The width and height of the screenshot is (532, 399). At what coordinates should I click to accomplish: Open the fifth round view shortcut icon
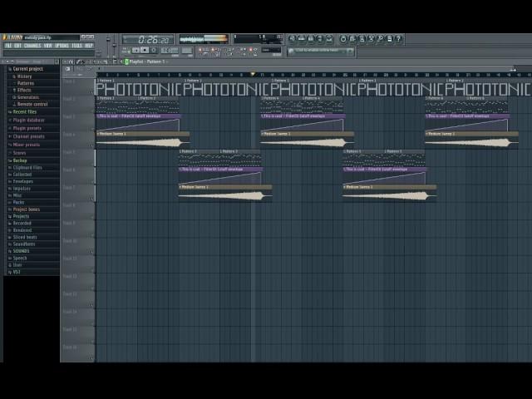point(329,39)
